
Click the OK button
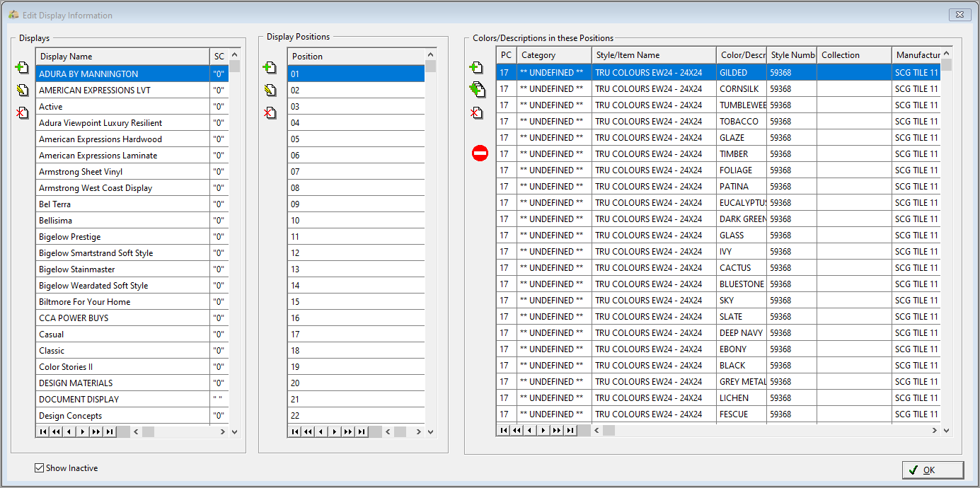(x=933, y=470)
